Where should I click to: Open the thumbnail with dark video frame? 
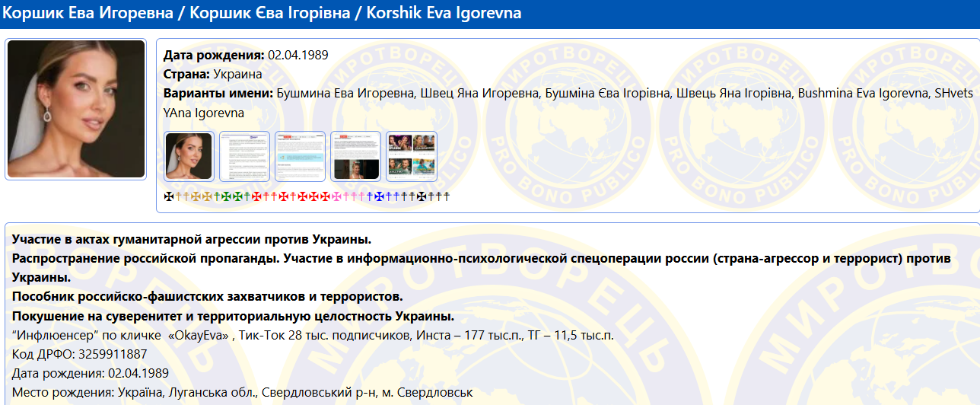coord(355,156)
